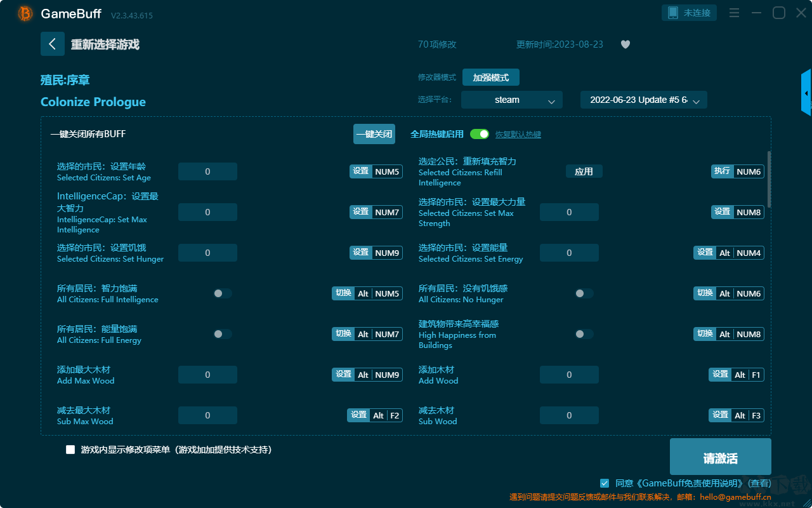Open the steam platform dropdown
The width and height of the screenshot is (812, 508).
pos(512,100)
